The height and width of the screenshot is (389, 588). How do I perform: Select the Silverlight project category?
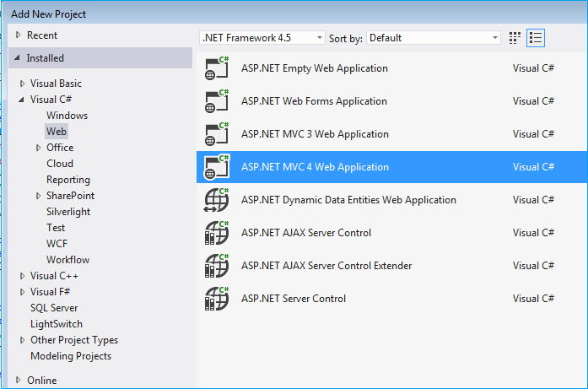click(68, 212)
